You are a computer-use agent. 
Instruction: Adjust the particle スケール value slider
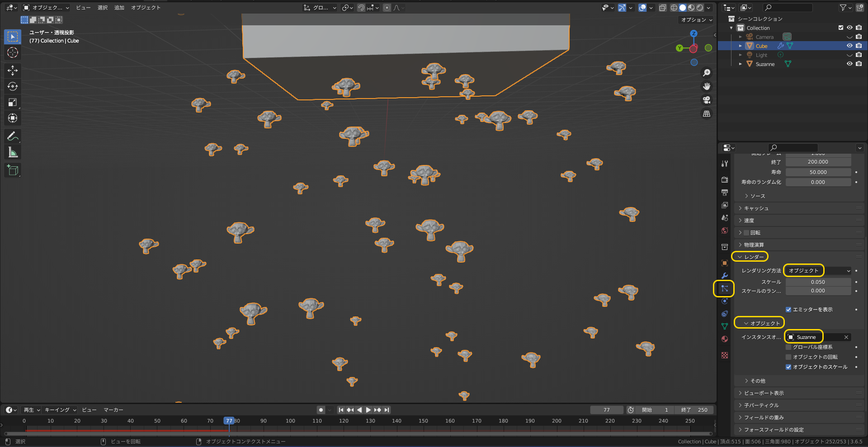point(818,282)
